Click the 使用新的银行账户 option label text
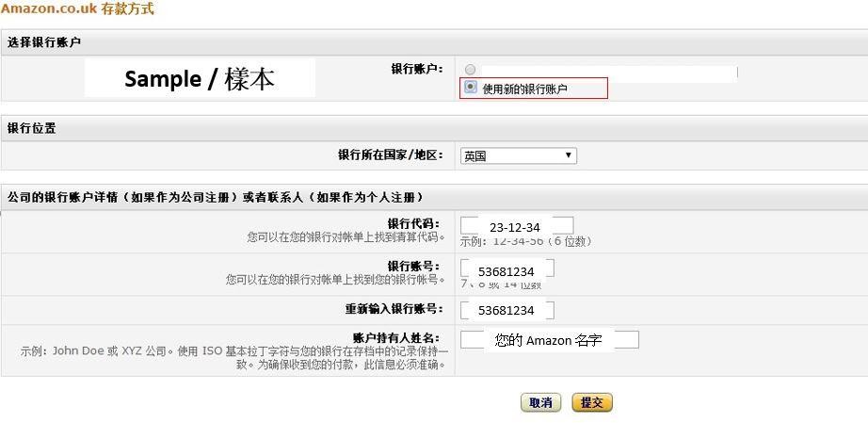Viewport: 868px width, 423px height. coord(524,89)
